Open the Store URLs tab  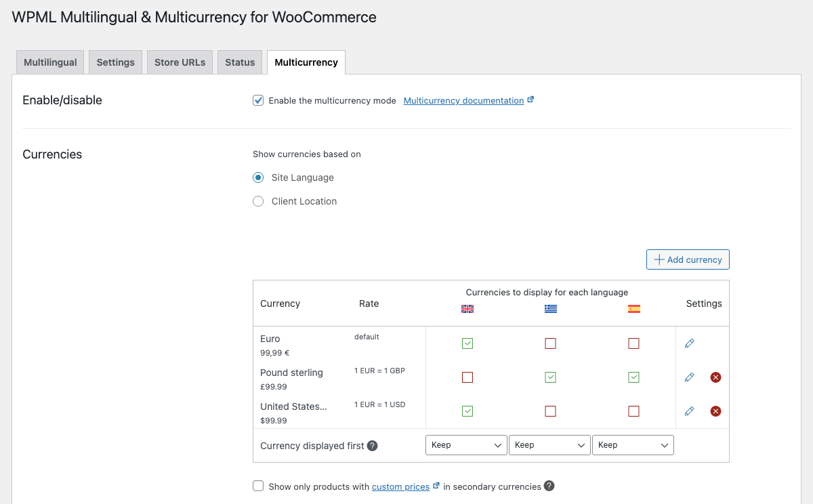coord(180,62)
